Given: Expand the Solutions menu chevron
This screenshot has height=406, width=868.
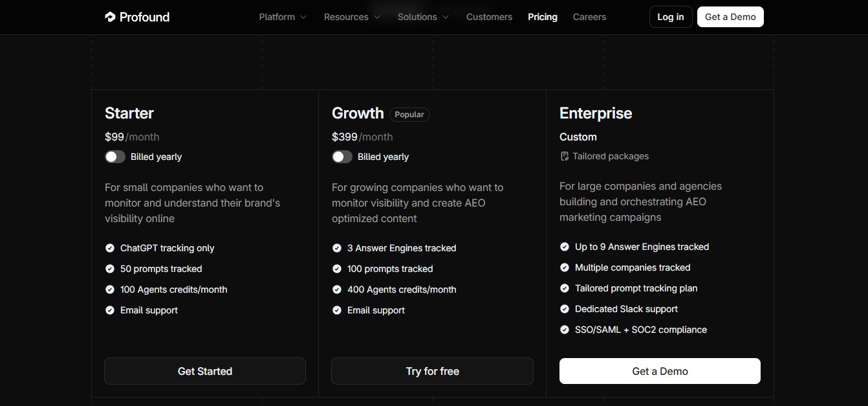Looking at the screenshot, I should [446, 17].
